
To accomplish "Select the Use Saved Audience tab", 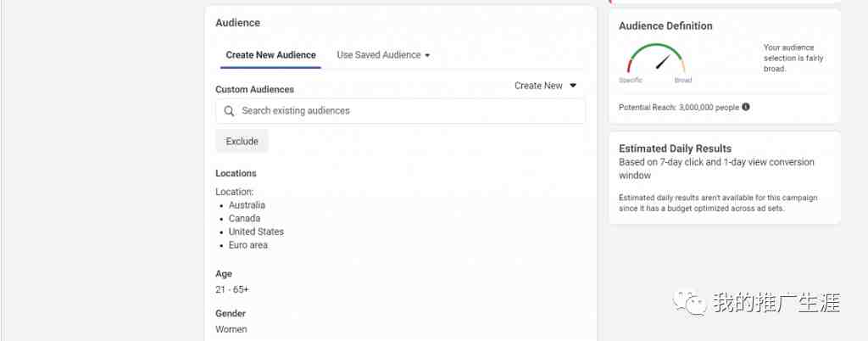I will pos(383,55).
